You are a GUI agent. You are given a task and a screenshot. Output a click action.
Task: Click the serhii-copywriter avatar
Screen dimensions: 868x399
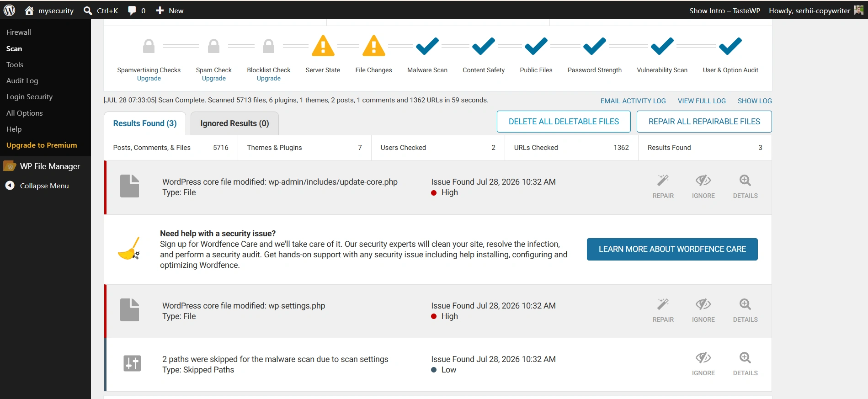tap(859, 11)
